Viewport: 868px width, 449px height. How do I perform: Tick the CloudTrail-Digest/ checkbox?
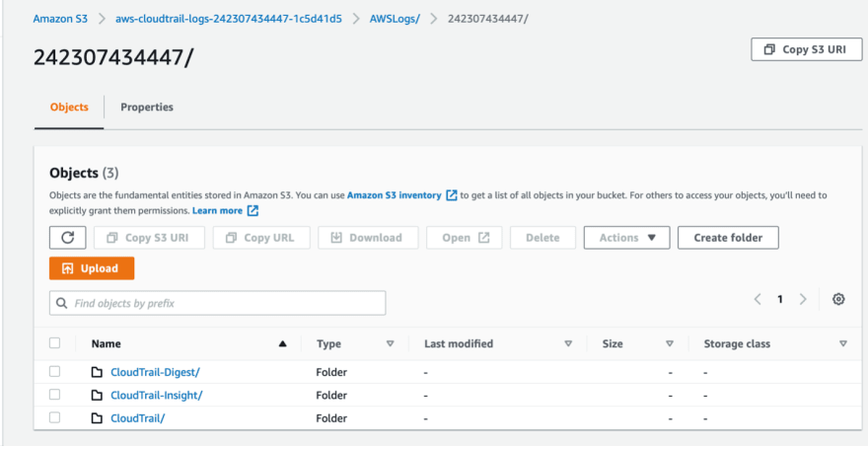click(55, 372)
